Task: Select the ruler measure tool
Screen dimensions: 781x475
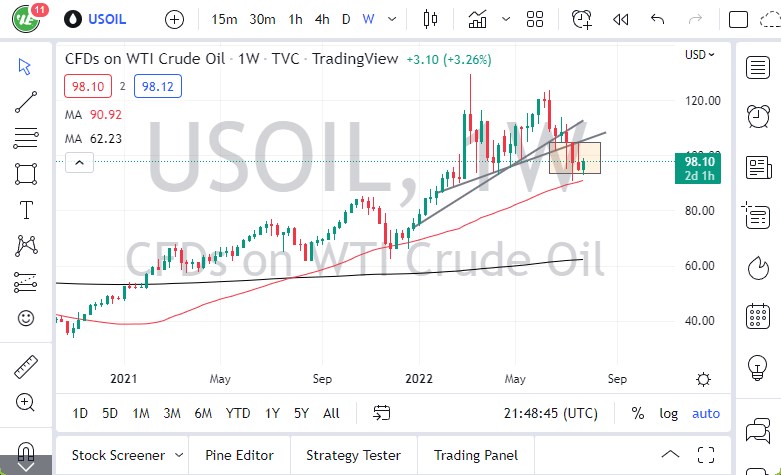Action: point(27,367)
